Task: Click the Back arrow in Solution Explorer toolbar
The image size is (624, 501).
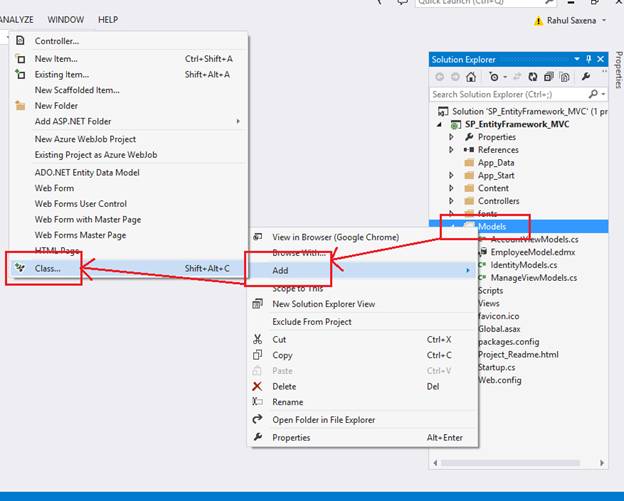Action: (439, 77)
